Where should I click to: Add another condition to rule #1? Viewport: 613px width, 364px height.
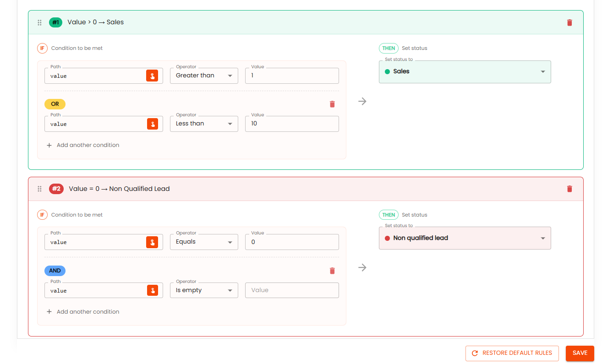[x=83, y=145]
